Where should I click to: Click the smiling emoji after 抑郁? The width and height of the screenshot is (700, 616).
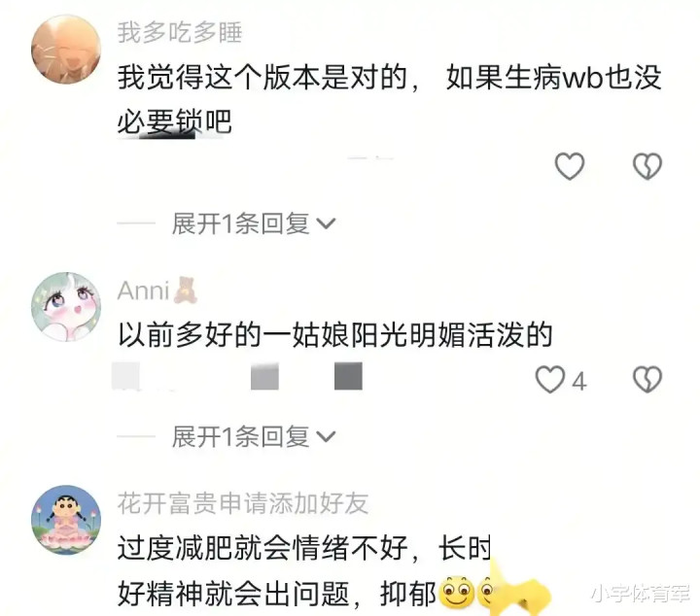pyautogui.click(x=457, y=593)
